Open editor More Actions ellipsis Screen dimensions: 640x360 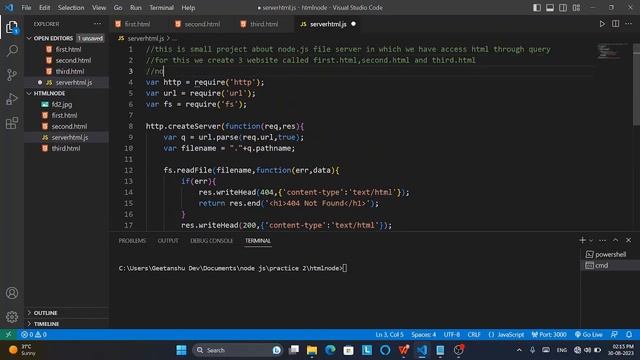pos(629,24)
